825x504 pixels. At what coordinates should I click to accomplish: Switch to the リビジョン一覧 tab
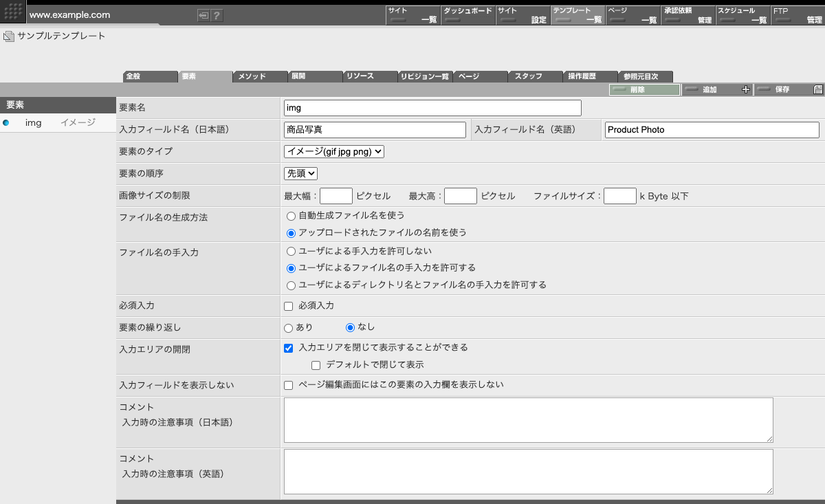point(425,76)
